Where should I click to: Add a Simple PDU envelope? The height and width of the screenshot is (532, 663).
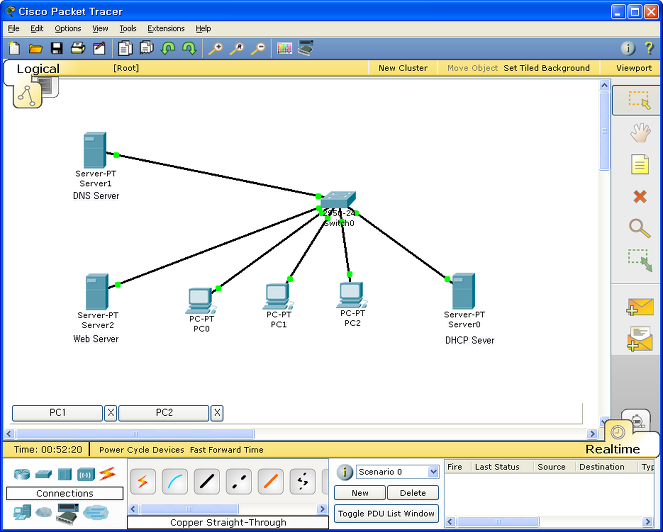640,307
